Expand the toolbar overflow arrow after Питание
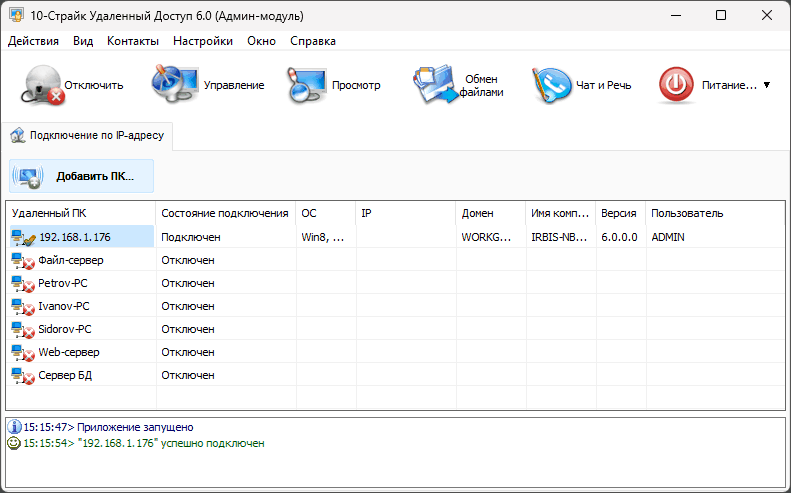Viewport: 791px width, 493px height. coord(767,85)
